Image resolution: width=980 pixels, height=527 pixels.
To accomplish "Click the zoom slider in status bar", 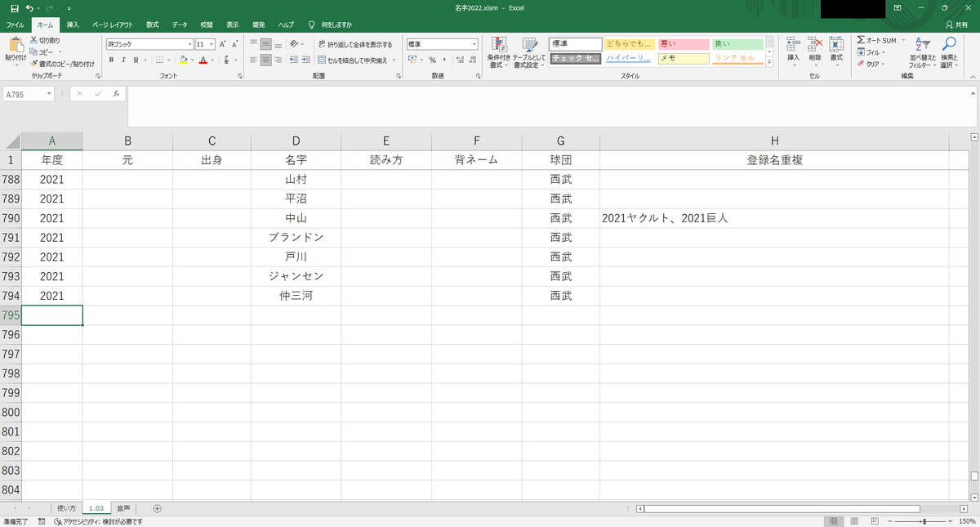I will (924, 521).
